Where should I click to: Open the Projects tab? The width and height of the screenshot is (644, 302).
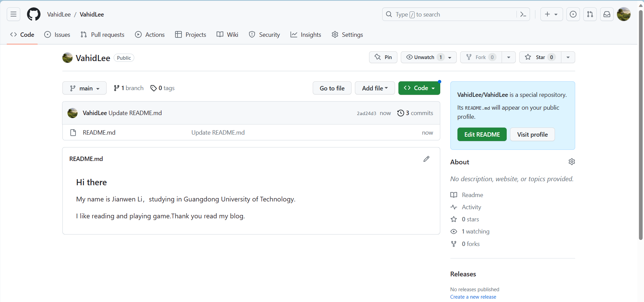click(191, 35)
